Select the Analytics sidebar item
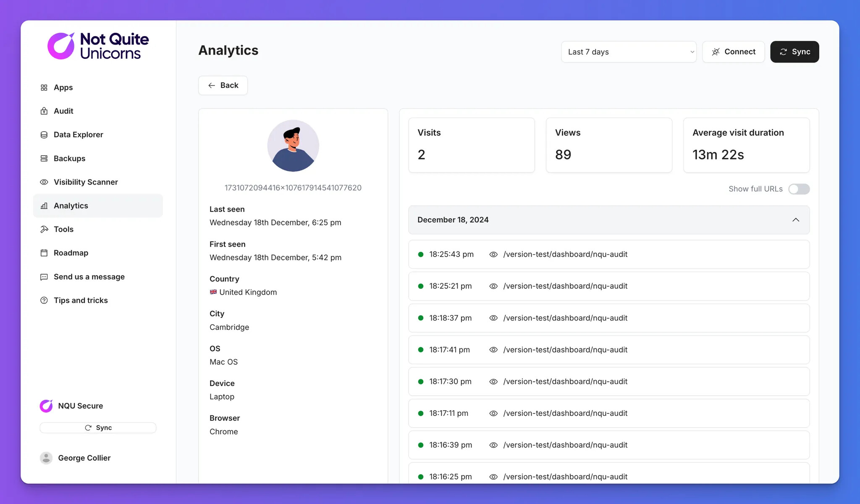The width and height of the screenshot is (860, 504). pos(98,206)
